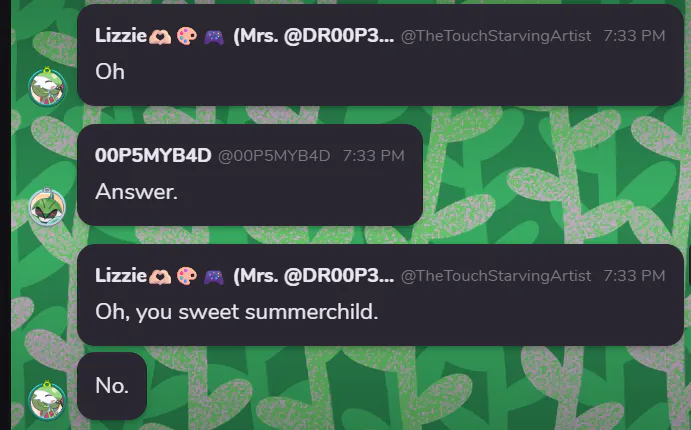Open Lizzie's display name above the "Oh" message
This screenshot has height=430, width=691.
[x=245, y=36]
